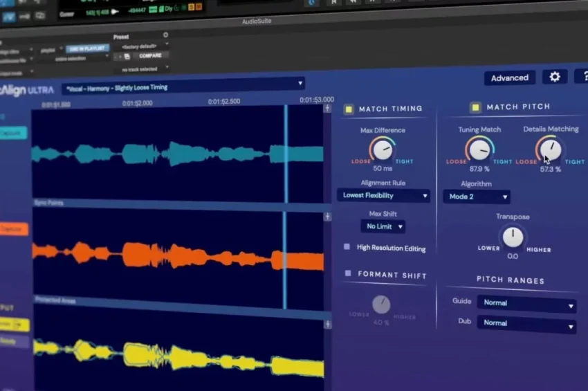Toggle the Match Timing checkbox
Viewport: 588px width, 391px height.
349,109
